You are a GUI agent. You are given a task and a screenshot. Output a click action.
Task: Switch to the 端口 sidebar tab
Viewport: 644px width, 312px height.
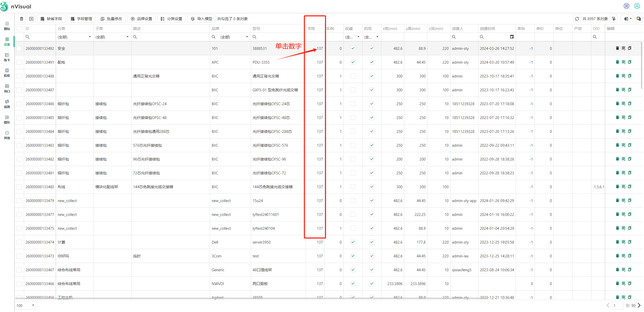(x=7, y=88)
